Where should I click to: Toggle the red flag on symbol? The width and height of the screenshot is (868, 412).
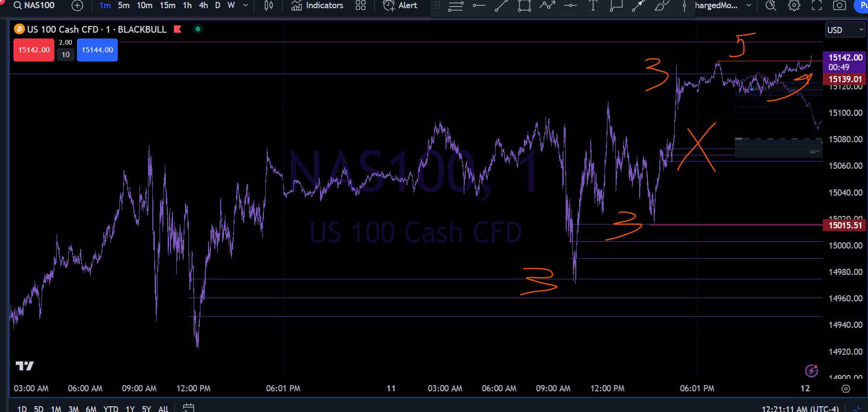(x=177, y=29)
